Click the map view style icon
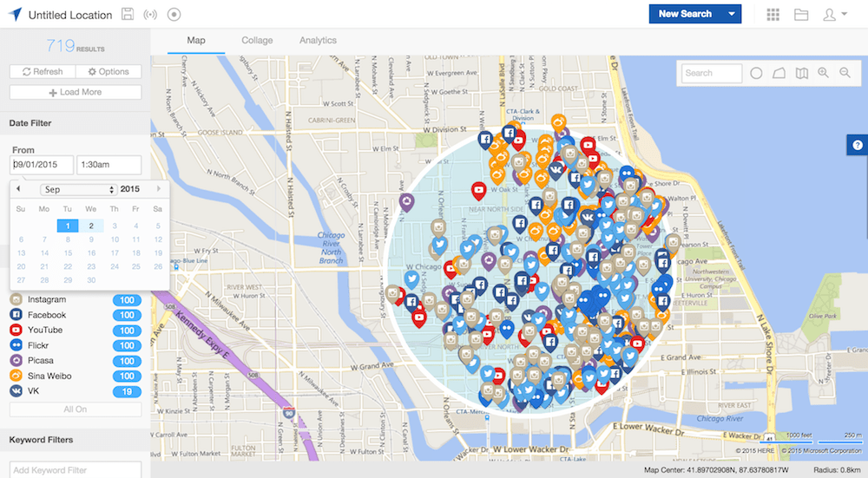 pyautogui.click(x=801, y=73)
